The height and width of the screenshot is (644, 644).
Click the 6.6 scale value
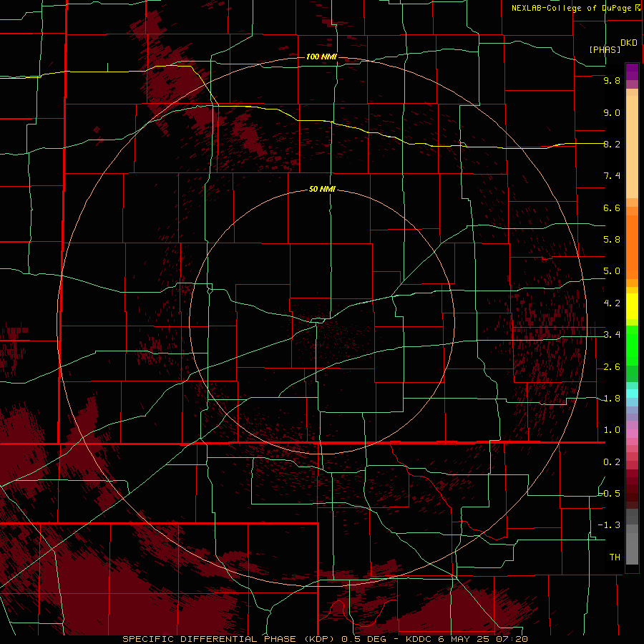(x=612, y=208)
